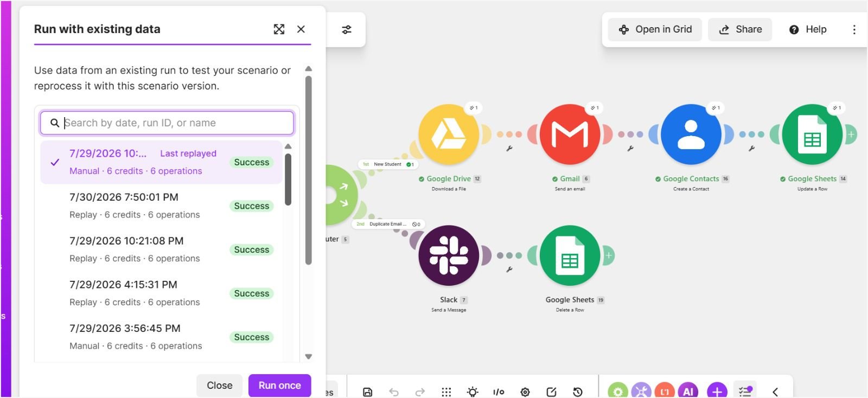Click the panel scrollbar down arrow
Image resolution: width=868 pixels, height=398 pixels.
point(308,357)
